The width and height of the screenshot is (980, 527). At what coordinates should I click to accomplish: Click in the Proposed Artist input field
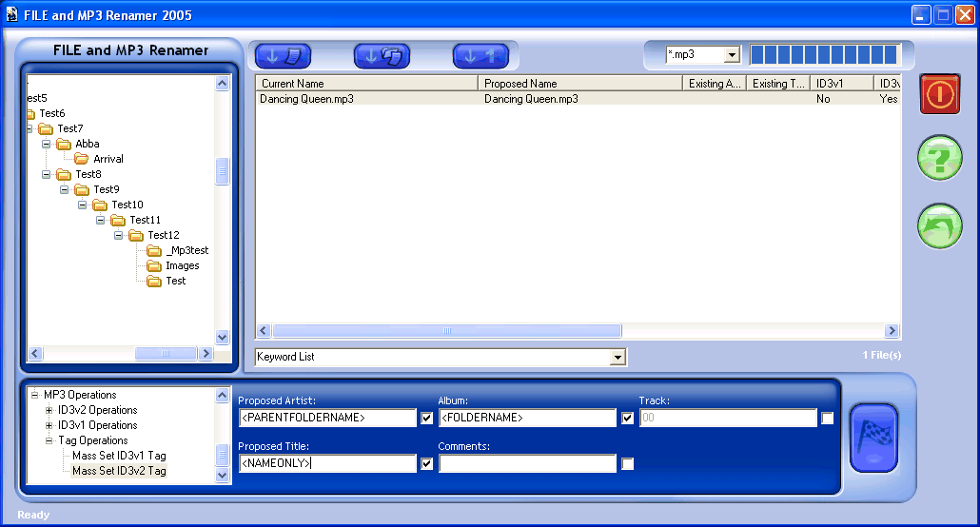[327, 418]
